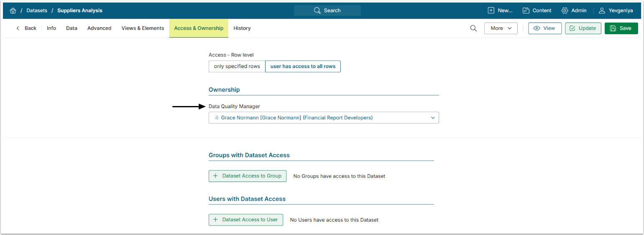The width and height of the screenshot is (644, 235).
Task: Open Admin gear settings
Action: [574, 10]
